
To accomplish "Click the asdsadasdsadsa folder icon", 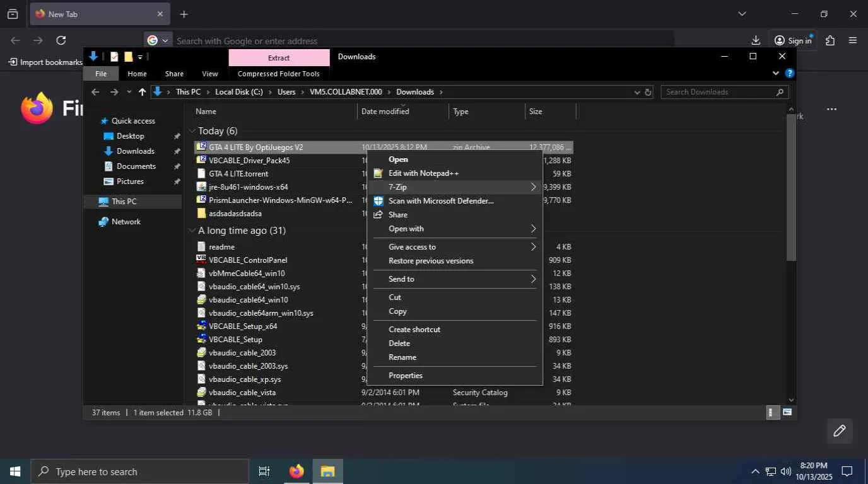I will coord(201,213).
